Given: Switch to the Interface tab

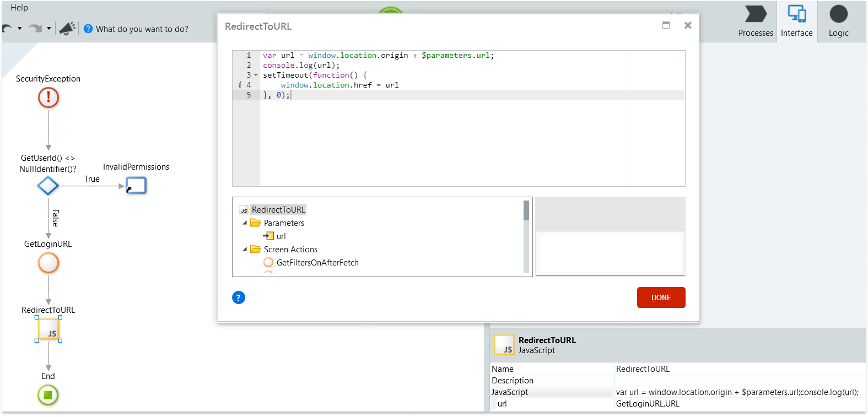Looking at the screenshot, I should (797, 21).
